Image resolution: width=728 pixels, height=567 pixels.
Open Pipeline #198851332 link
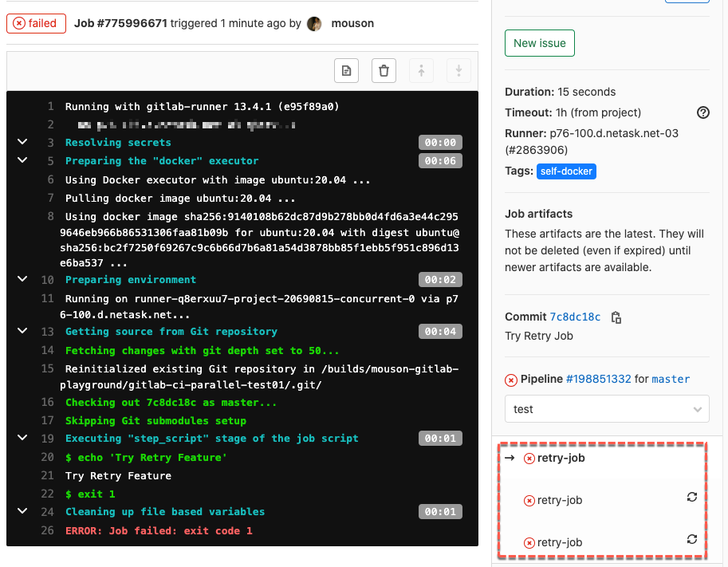(x=599, y=379)
